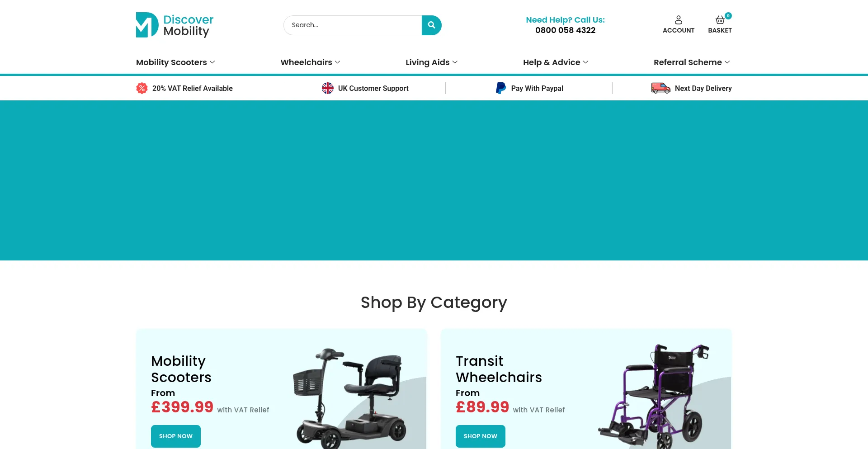The image size is (868, 449).
Task: Click the magnifying glass search button
Action: (431, 25)
